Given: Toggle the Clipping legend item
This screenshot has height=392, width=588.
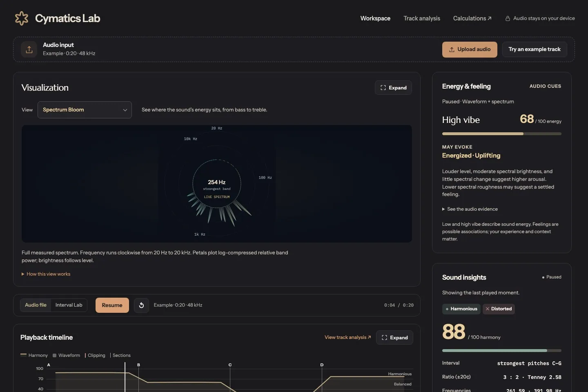Looking at the screenshot, I should 95,355.
